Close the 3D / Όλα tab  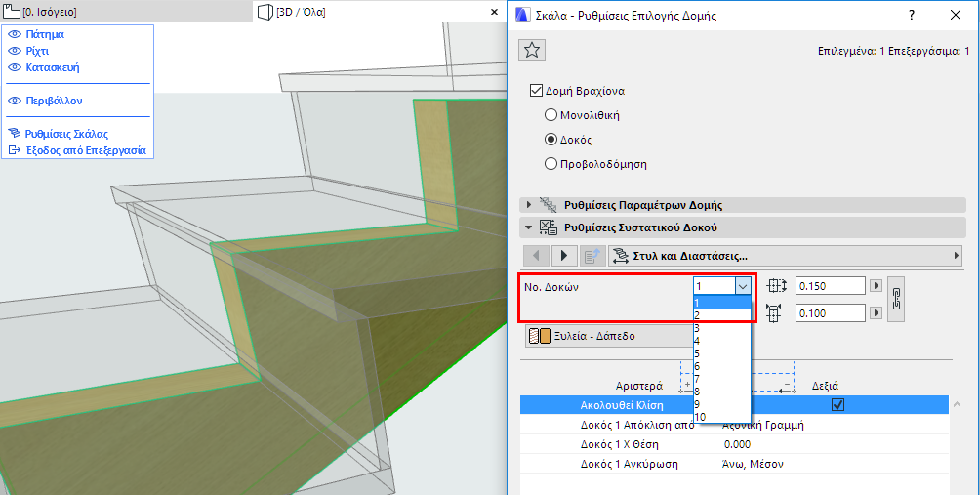(x=496, y=12)
